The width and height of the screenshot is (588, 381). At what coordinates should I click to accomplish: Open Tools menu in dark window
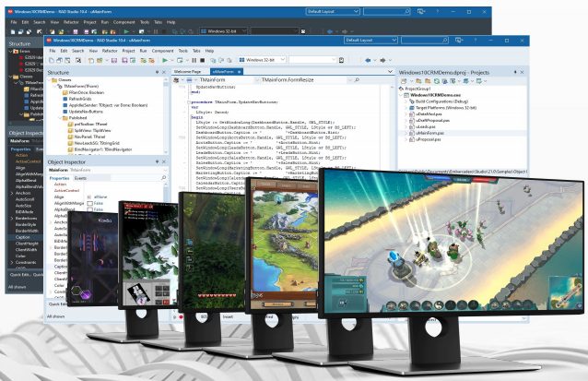pyautogui.click(x=145, y=22)
